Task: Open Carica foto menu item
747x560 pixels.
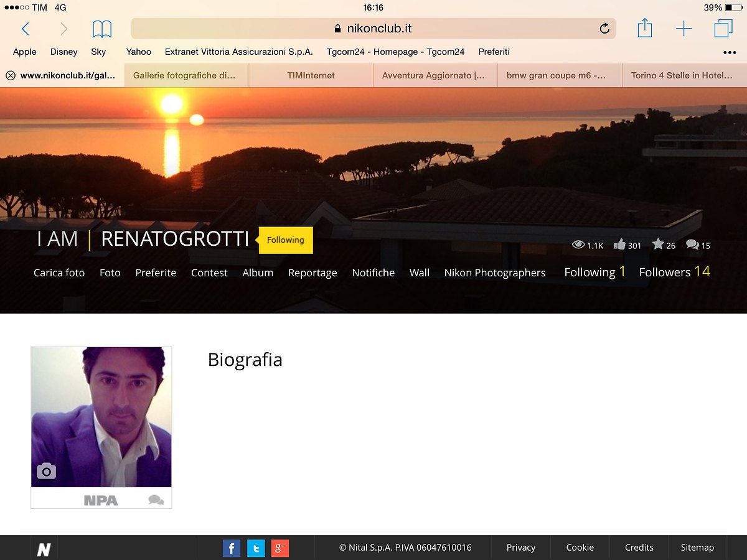Action: click(x=59, y=273)
